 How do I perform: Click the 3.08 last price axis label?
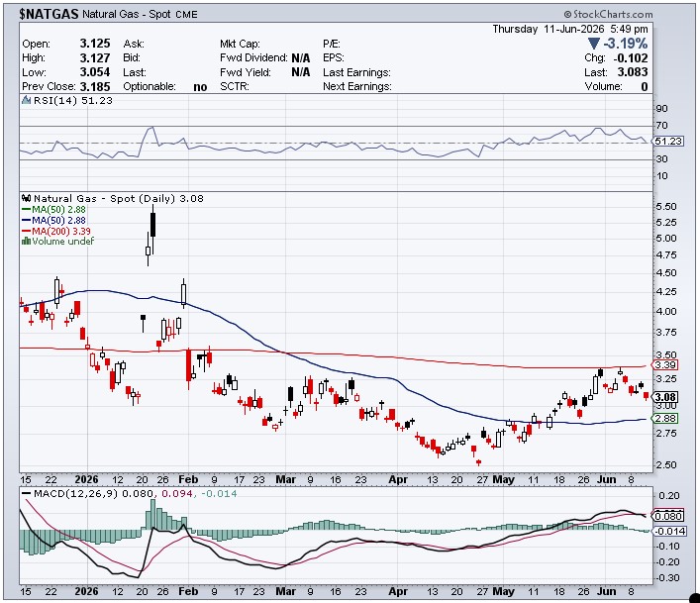[x=665, y=397]
